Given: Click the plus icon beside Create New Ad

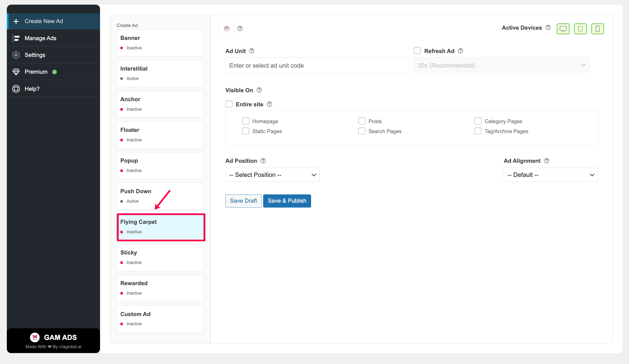Looking at the screenshot, I should pos(16,21).
